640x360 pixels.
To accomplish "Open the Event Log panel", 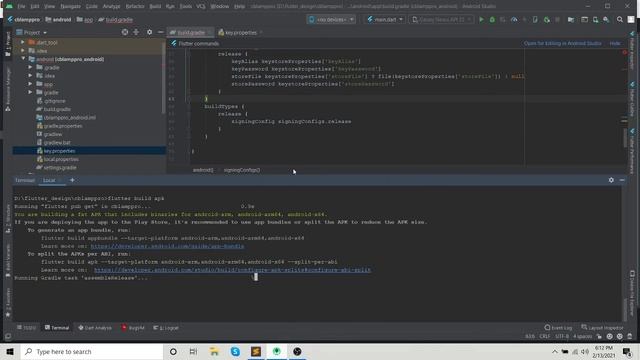I will click(558, 328).
